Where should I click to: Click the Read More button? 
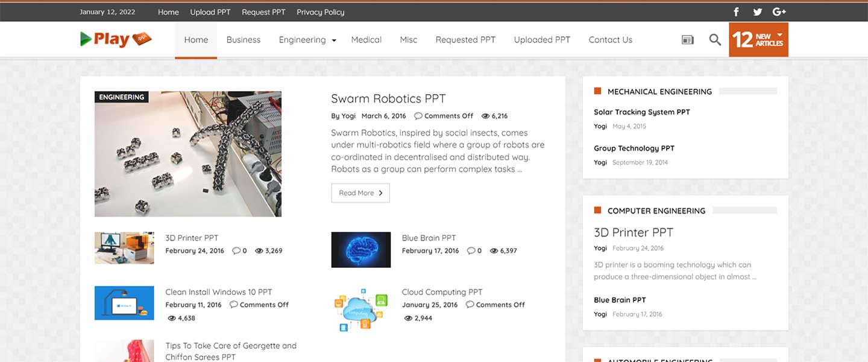pyautogui.click(x=360, y=193)
